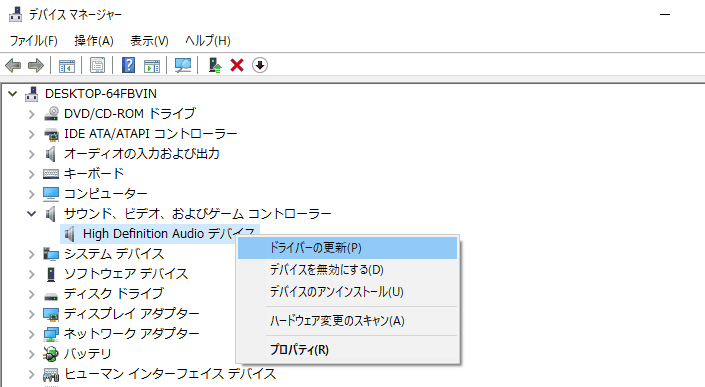Expand the キーボード node
Image resolution: width=705 pixels, height=387 pixels.
(x=31, y=174)
